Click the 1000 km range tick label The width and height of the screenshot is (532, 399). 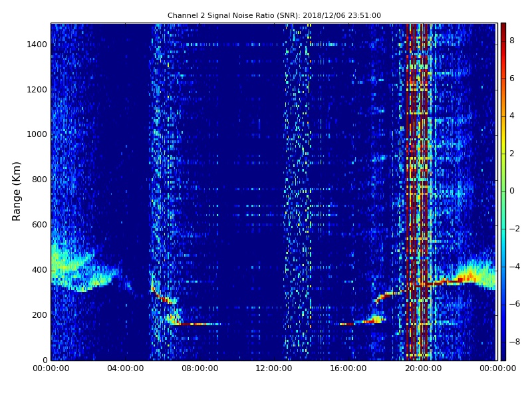click(x=36, y=134)
